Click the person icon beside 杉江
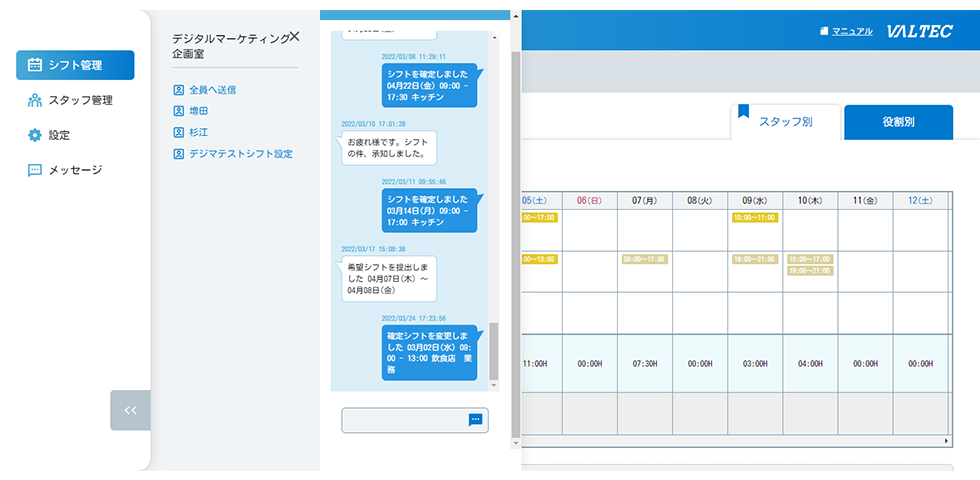Viewport: 980px width, 480px height. click(179, 132)
